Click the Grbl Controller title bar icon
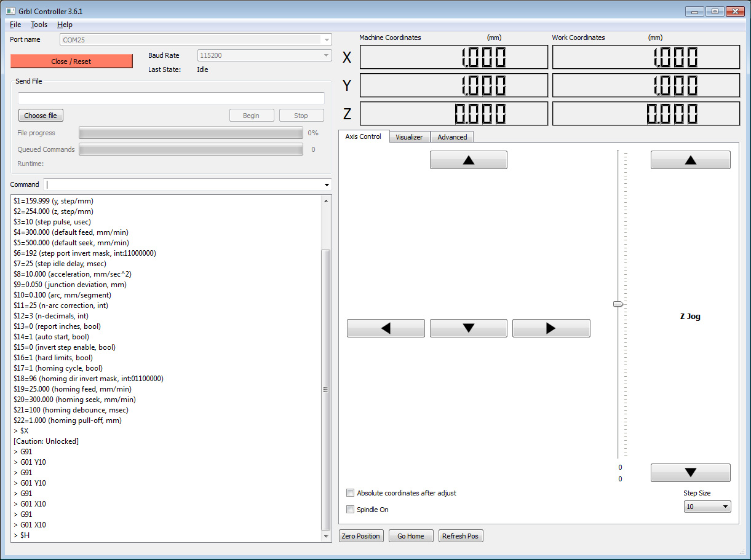Screen dimensions: 751x560 10,11
